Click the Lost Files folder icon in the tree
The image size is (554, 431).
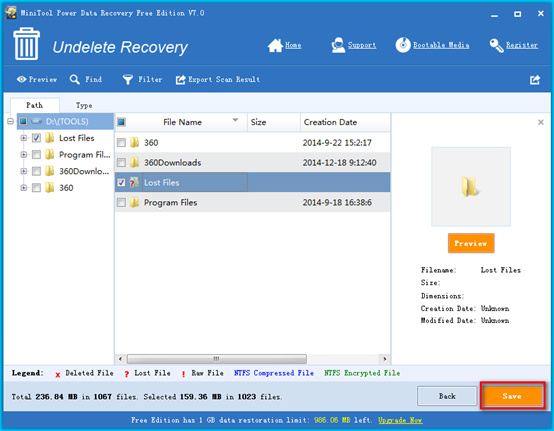[x=50, y=138]
